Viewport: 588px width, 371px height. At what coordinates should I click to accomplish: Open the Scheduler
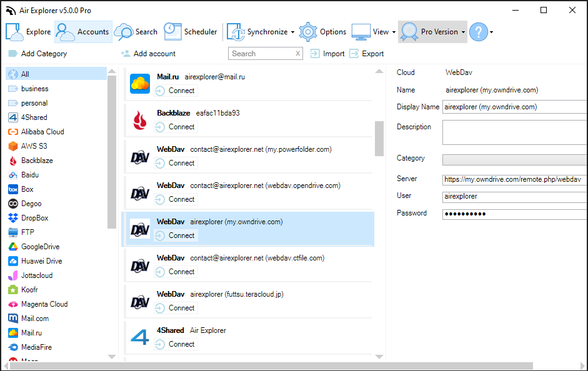click(x=190, y=32)
